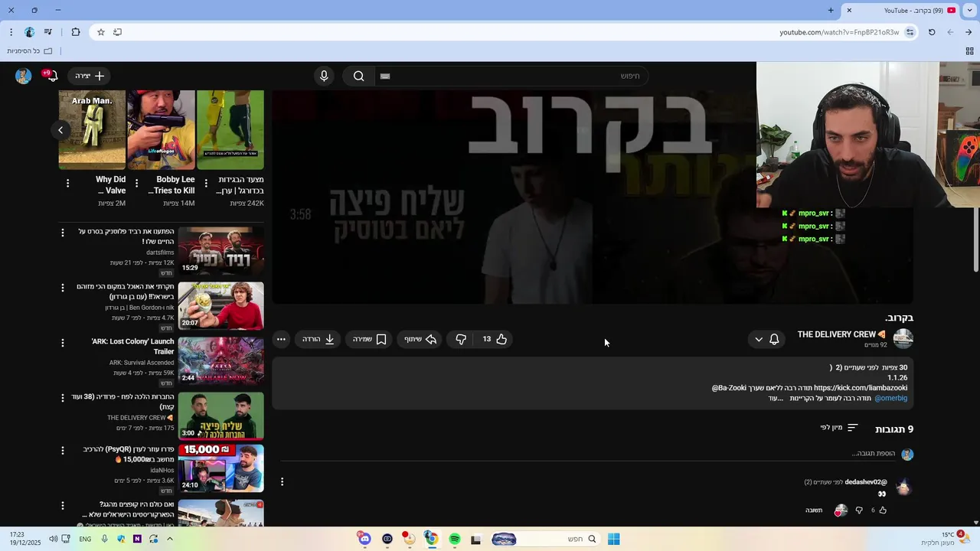
Task: Click the יצירה create button
Action: pos(90,76)
